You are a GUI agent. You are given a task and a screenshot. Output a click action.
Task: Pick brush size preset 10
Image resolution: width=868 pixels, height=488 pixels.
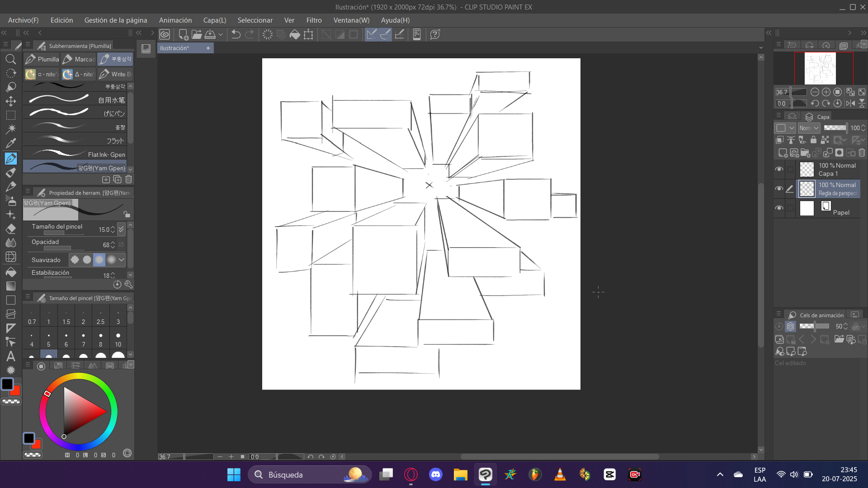pos(118,339)
